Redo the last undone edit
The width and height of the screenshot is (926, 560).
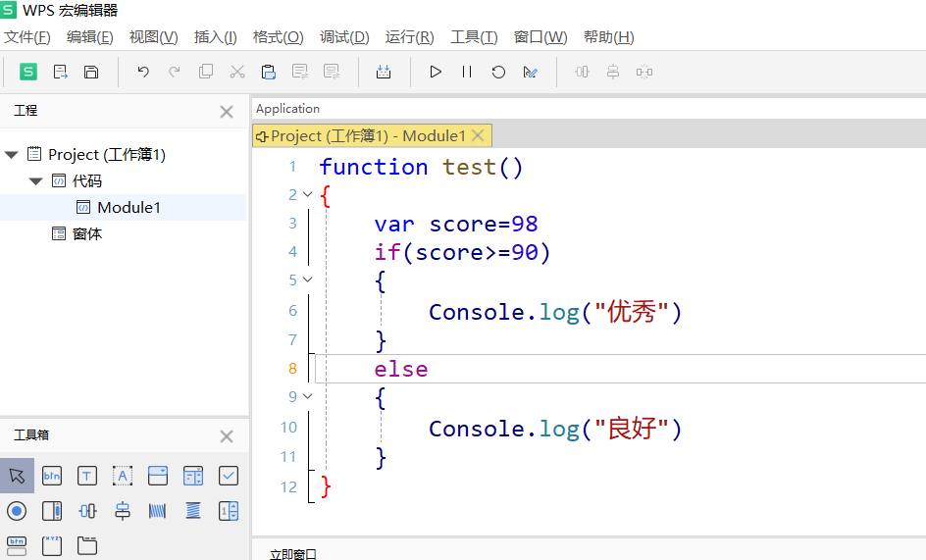click(x=175, y=72)
